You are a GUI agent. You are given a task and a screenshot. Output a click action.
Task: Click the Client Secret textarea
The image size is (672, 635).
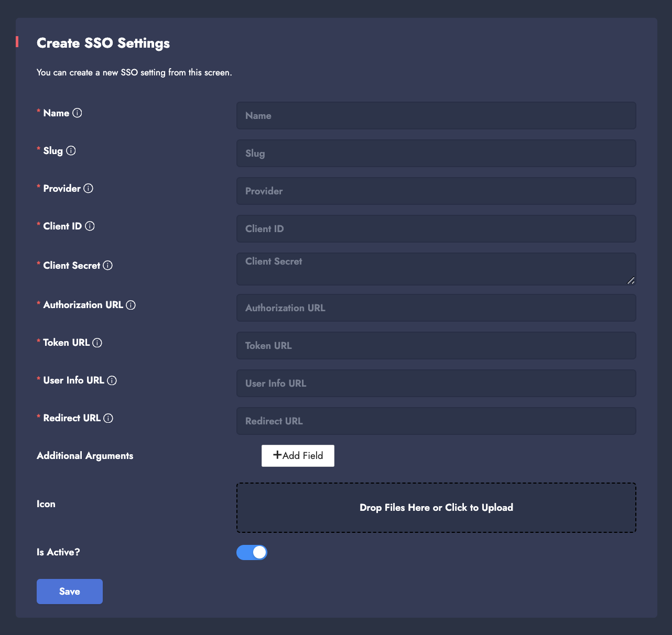(x=436, y=269)
